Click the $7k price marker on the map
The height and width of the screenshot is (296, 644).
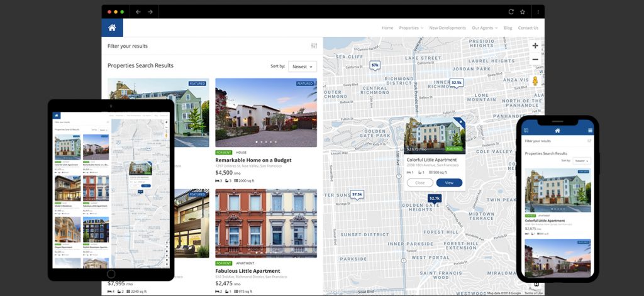(375, 66)
